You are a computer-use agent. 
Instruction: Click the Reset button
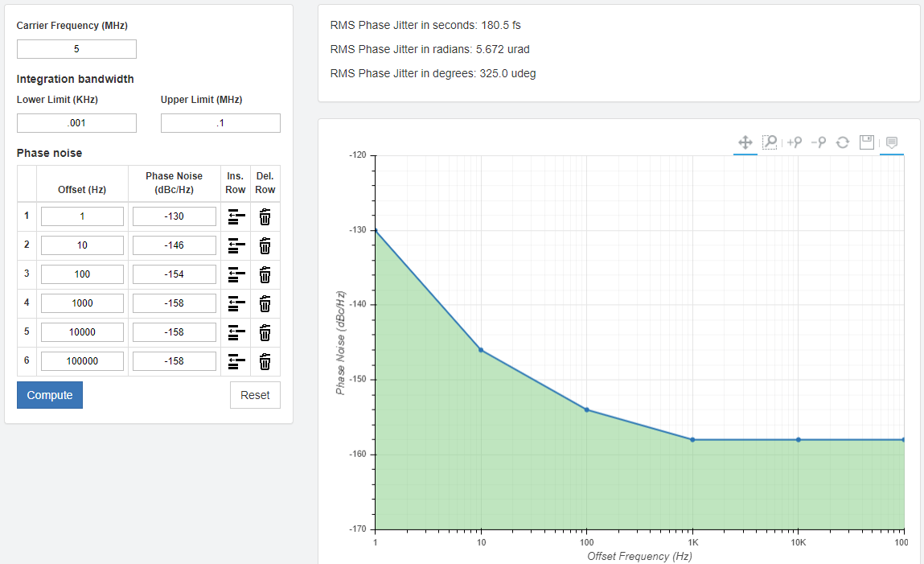pyautogui.click(x=255, y=395)
